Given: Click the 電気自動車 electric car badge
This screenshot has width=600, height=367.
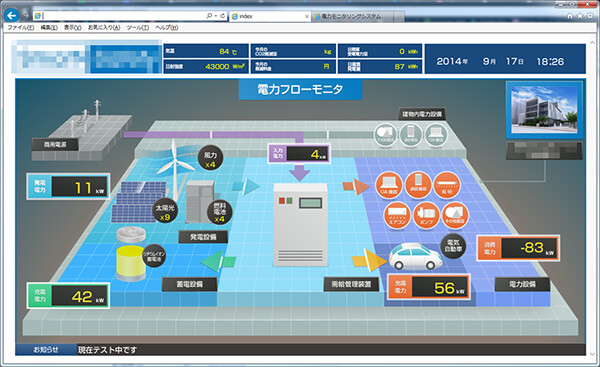Looking at the screenshot, I should (453, 246).
